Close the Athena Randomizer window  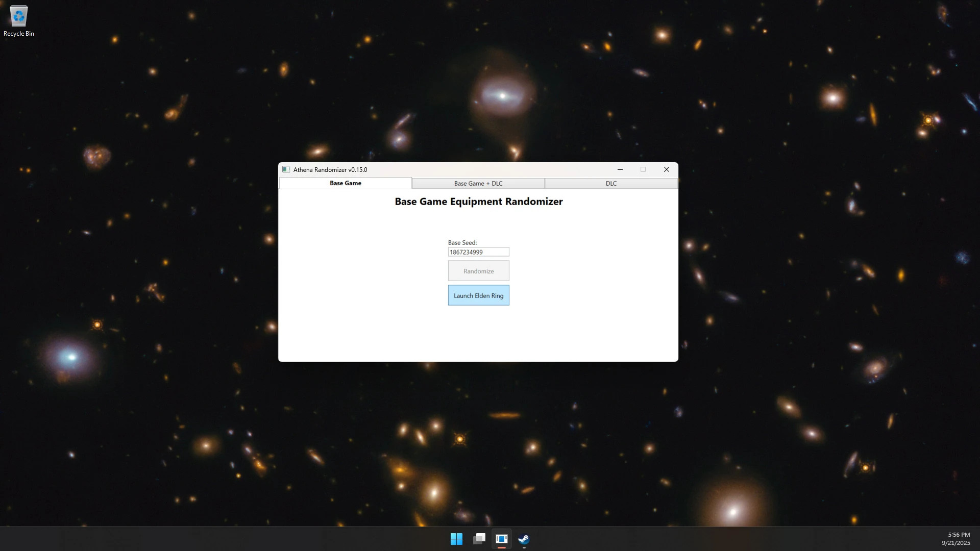pos(666,170)
